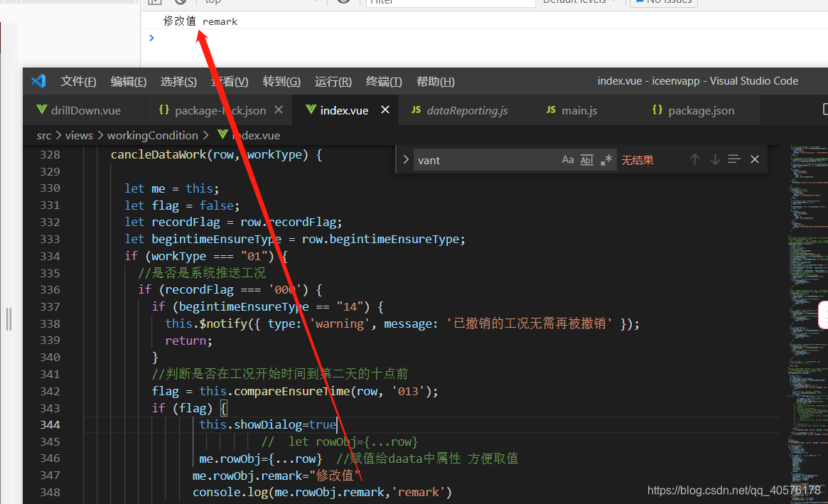Click the comment 是否是系统推送工况
Image resolution: width=828 pixels, height=504 pixels.
pyautogui.click(x=202, y=273)
